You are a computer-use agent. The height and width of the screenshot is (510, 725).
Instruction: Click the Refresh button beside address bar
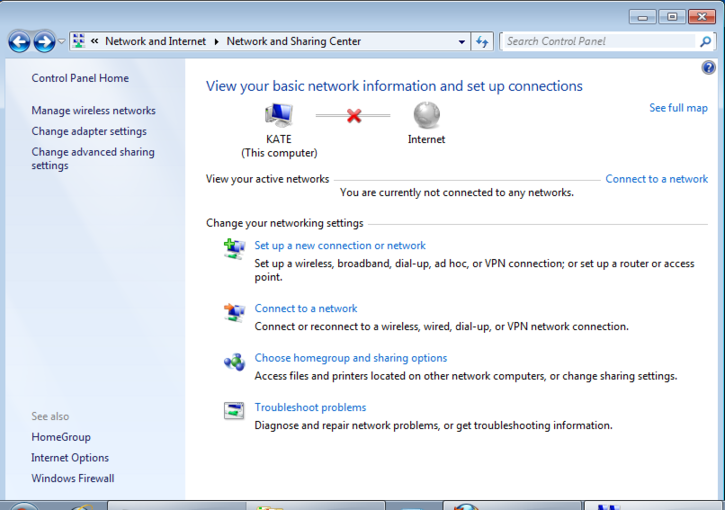483,42
